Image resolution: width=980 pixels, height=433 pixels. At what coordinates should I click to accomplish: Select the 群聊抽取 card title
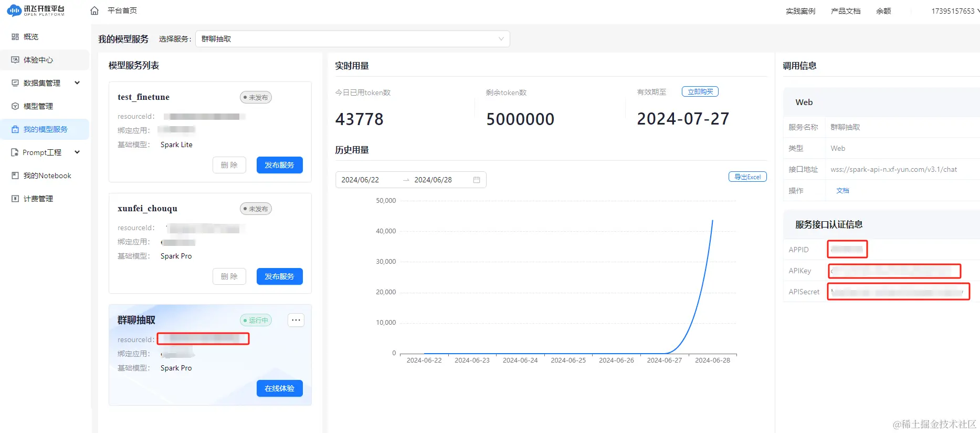pos(136,320)
